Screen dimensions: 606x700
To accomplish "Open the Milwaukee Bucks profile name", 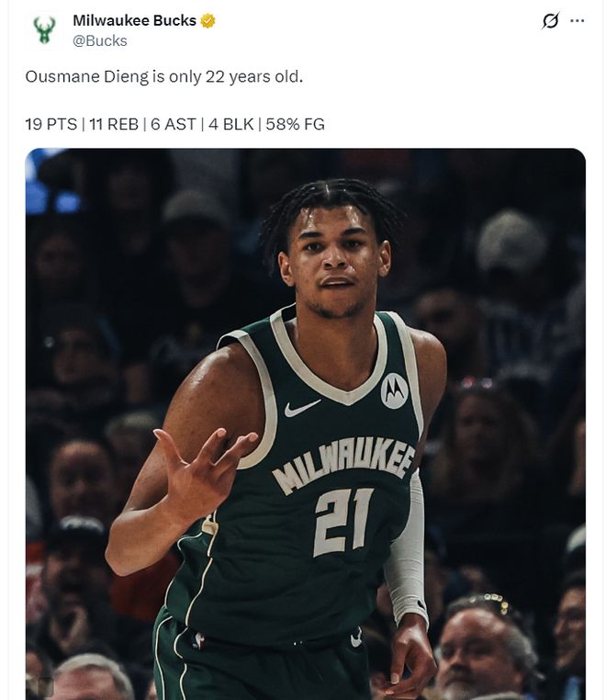I will pyautogui.click(x=134, y=21).
